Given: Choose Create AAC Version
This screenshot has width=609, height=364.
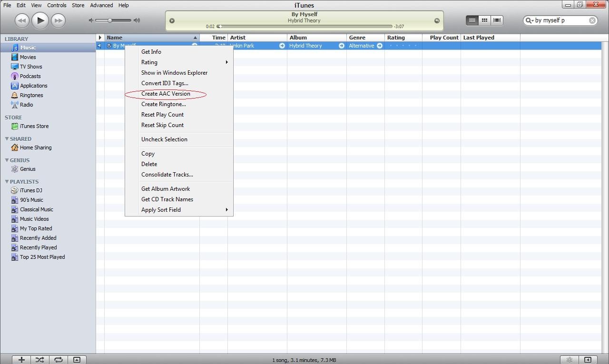Looking at the screenshot, I should point(179,94).
